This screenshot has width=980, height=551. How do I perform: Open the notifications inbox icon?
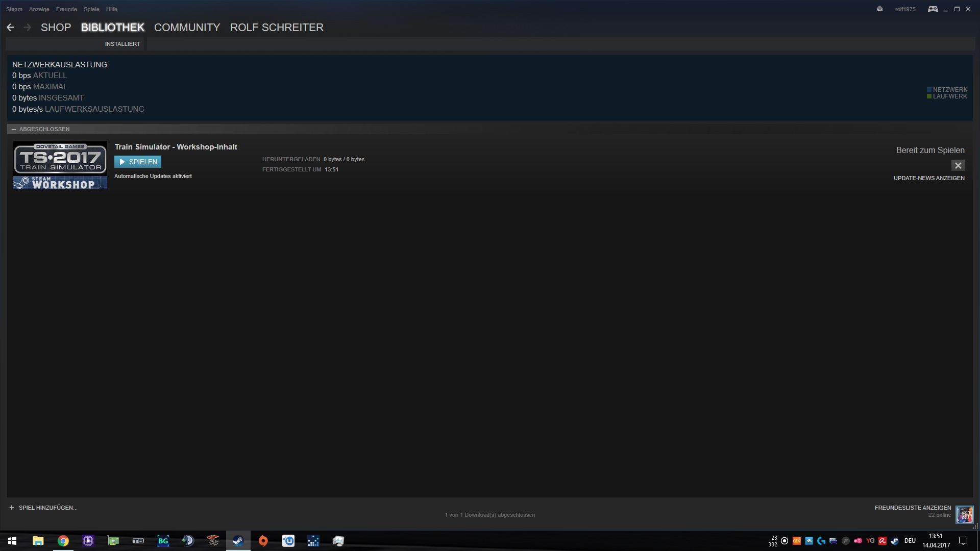click(879, 9)
